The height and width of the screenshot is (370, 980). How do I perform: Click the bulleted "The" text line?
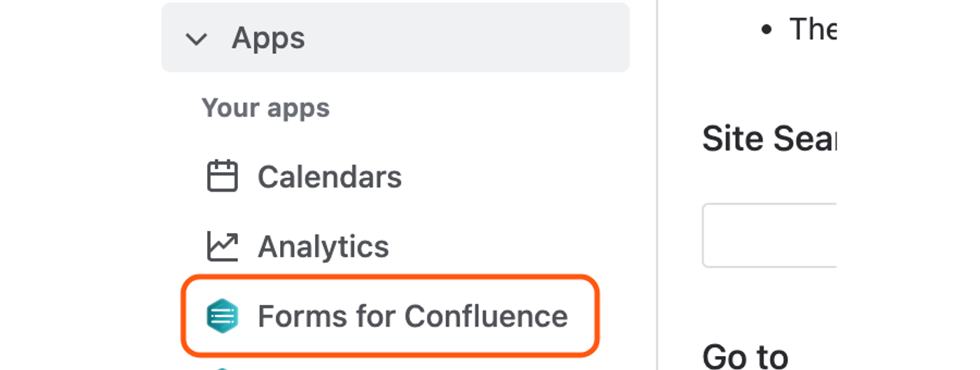tap(812, 29)
